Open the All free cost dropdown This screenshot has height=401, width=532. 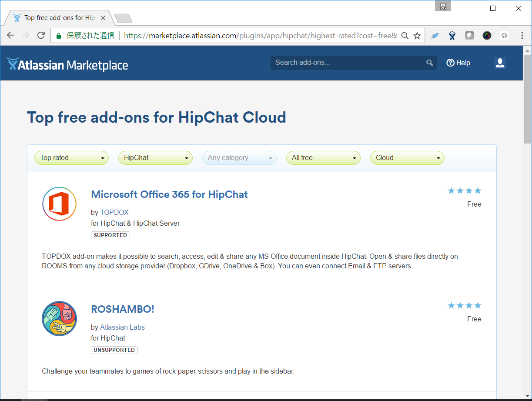tap(323, 158)
